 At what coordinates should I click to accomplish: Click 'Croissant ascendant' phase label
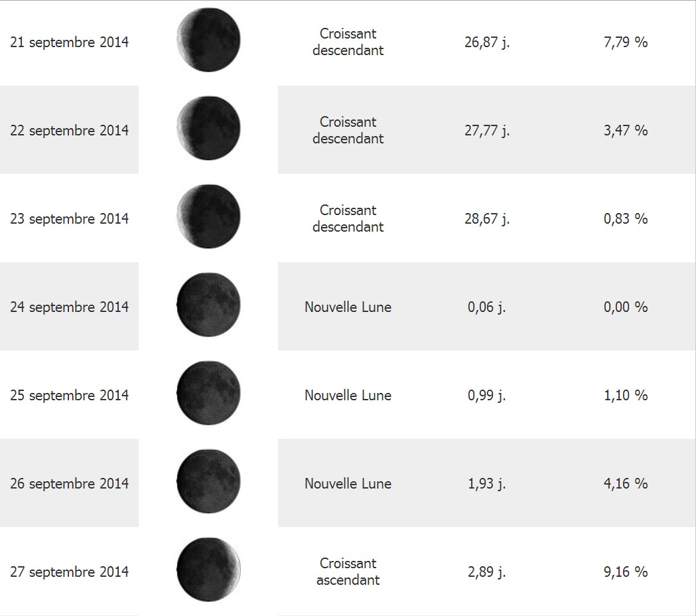348,572
